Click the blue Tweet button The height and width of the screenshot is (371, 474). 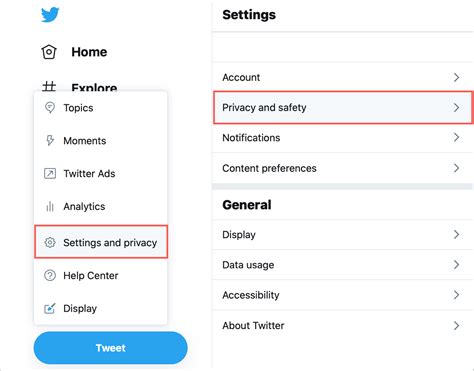tap(111, 348)
